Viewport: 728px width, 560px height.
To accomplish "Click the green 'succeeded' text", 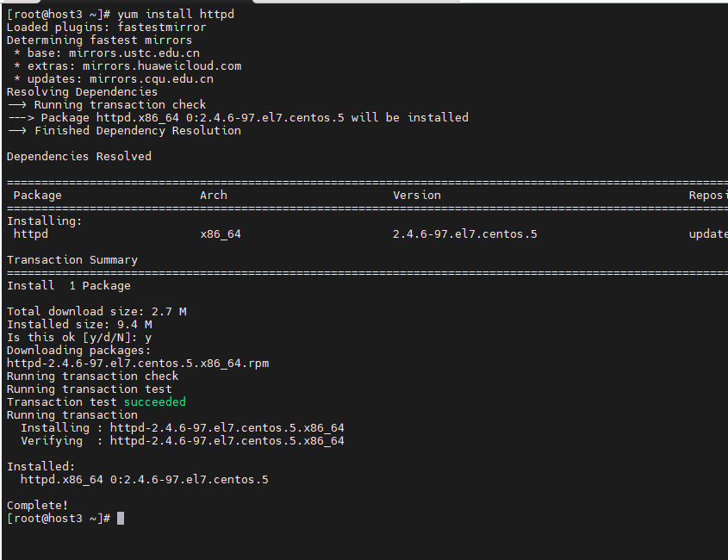I will click(x=155, y=401).
